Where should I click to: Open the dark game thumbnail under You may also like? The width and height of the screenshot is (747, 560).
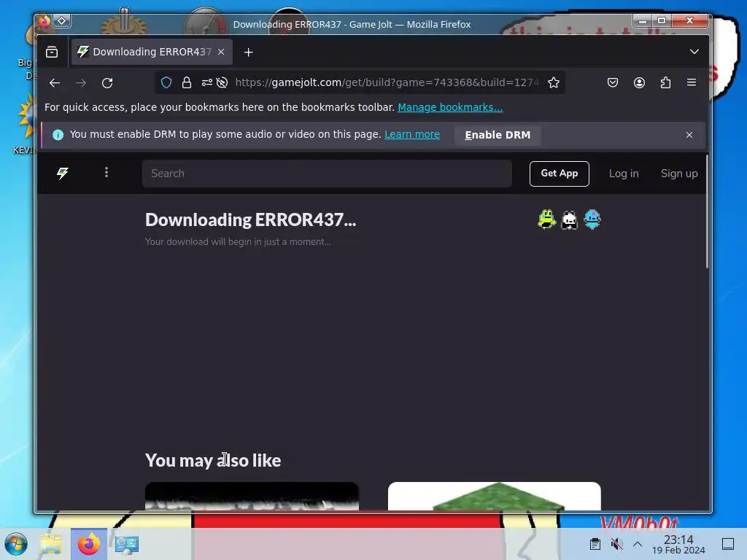(252, 496)
